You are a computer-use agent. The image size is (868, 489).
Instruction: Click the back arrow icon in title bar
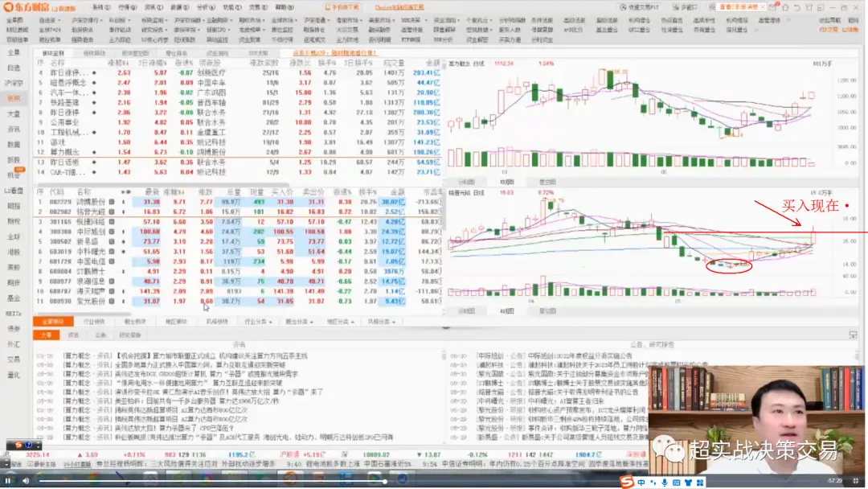tap(797, 7)
